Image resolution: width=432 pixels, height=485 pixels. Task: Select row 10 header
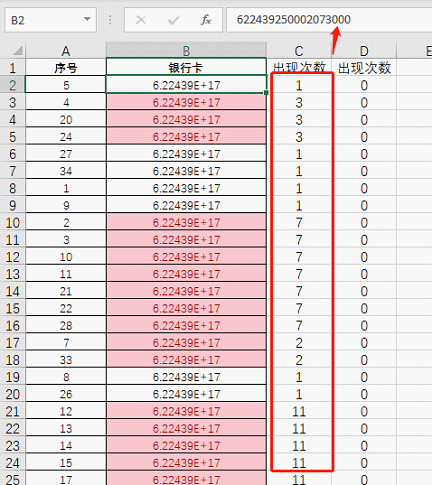click(13, 222)
